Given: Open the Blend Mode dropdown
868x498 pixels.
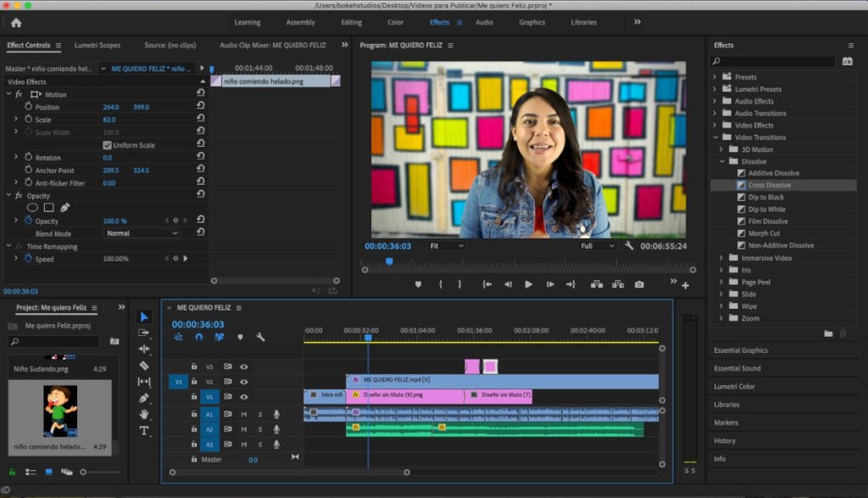Looking at the screenshot, I should pos(142,233).
